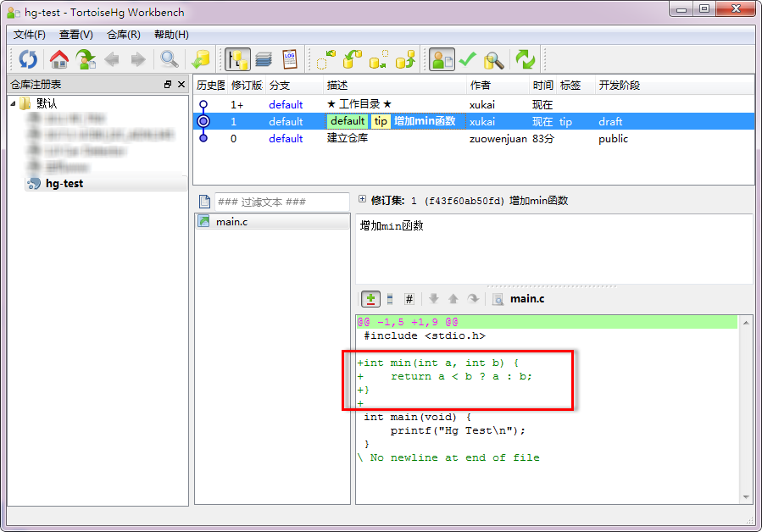
Task: Pull incoming changes icon
Action: coord(353,59)
